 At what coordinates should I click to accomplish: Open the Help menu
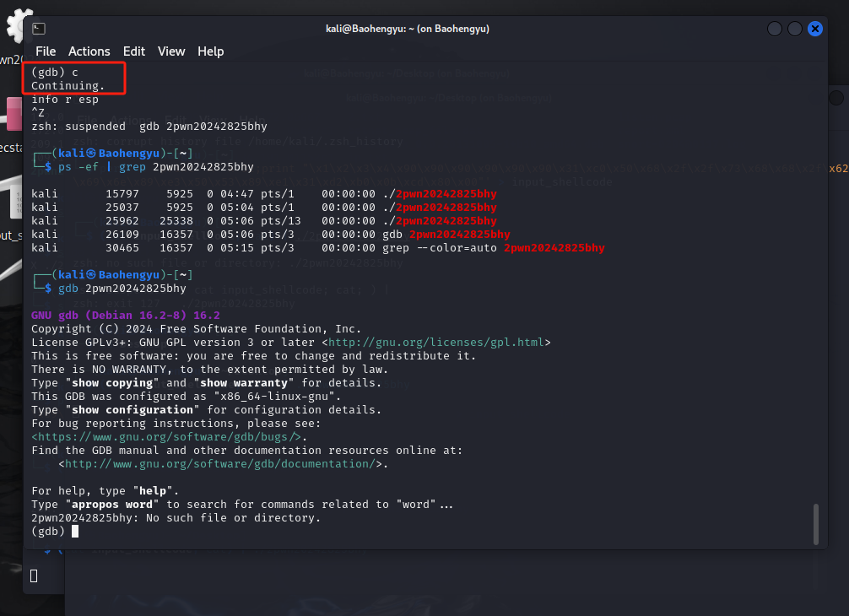211,51
